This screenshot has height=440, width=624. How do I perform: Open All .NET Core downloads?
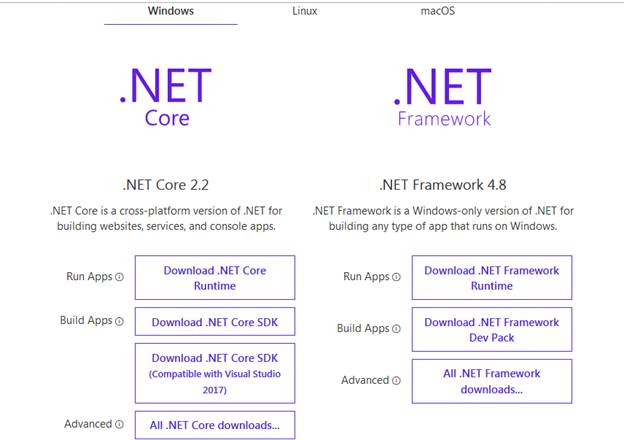click(215, 425)
